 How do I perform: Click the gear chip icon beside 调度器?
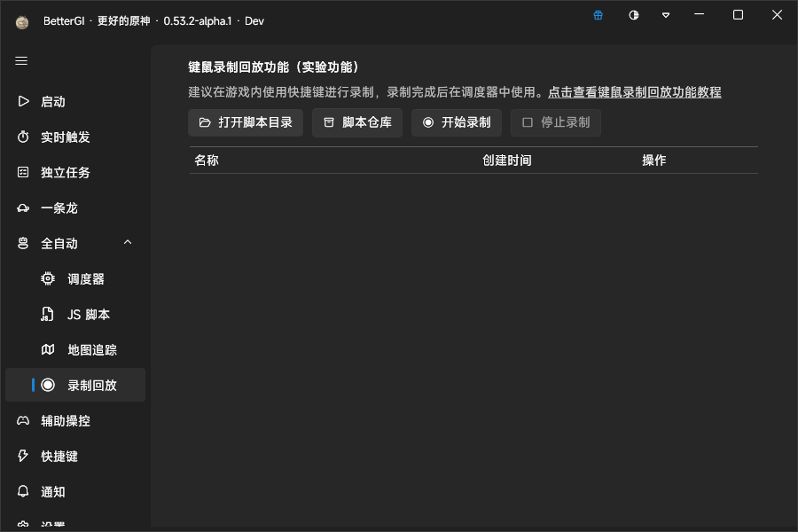(48, 278)
